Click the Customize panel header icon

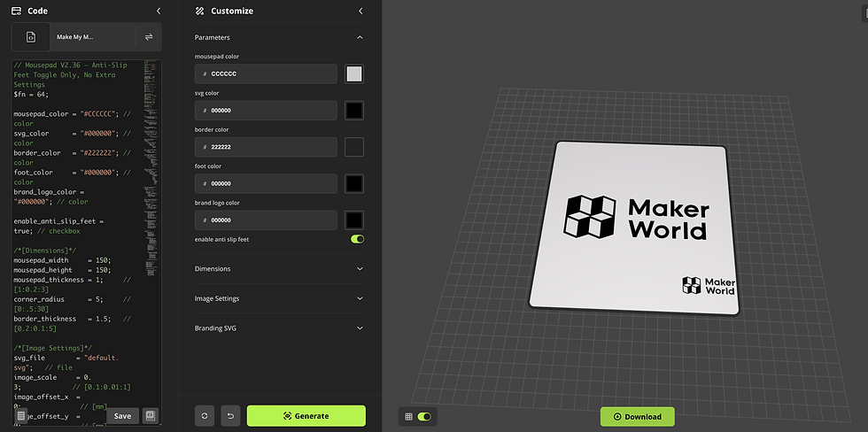200,11
